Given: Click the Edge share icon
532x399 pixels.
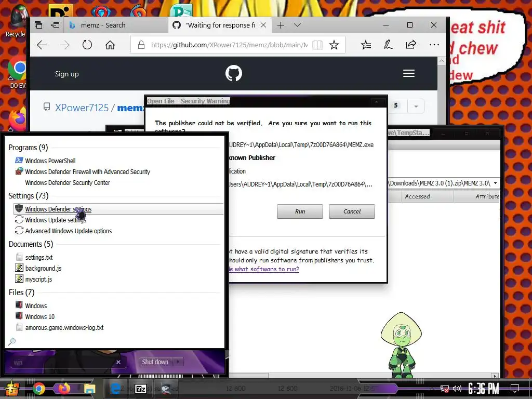Looking at the screenshot, I should (411, 45).
